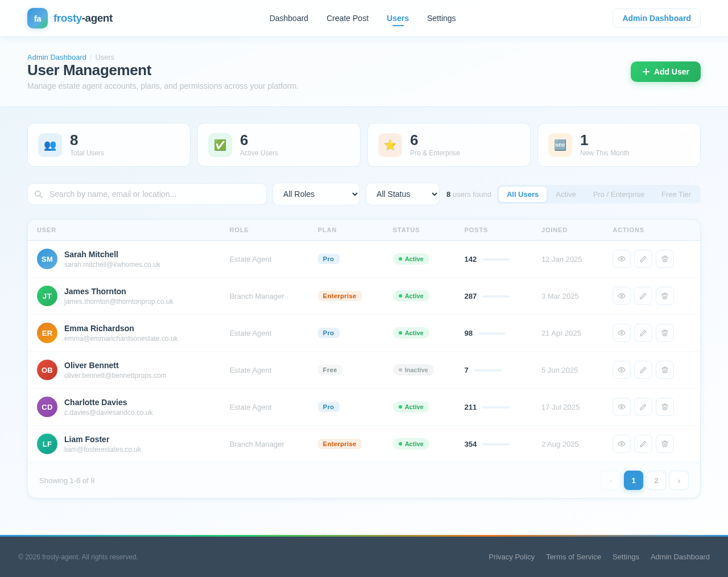Toggle the Pro / Enterprise filter

tap(619, 194)
